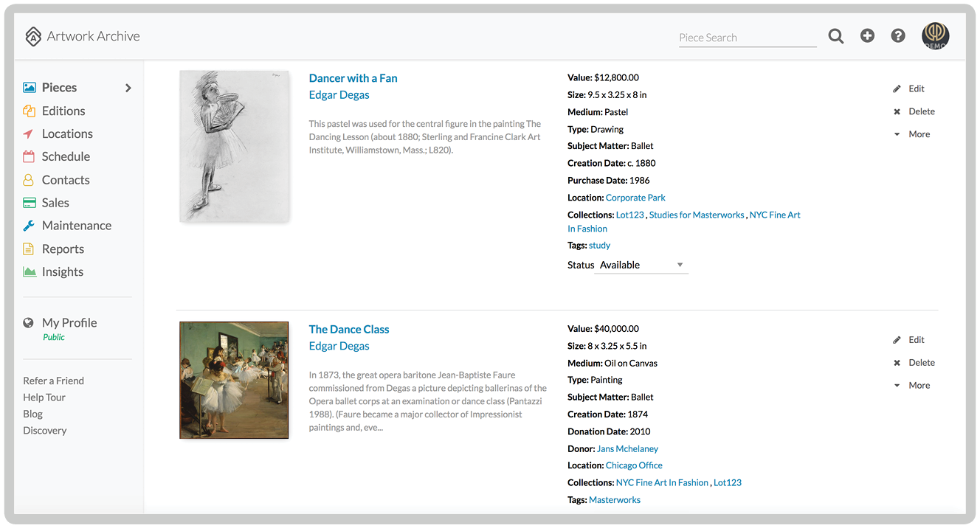This screenshot has height=531, width=980.
Task: Click the add new piece plus icon
Action: point(867,35)
